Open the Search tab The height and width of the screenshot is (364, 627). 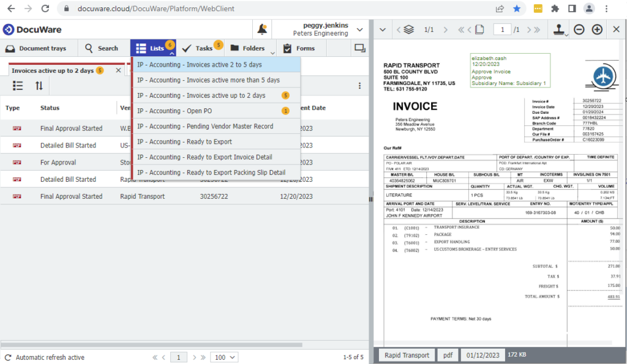coord(102,48)
